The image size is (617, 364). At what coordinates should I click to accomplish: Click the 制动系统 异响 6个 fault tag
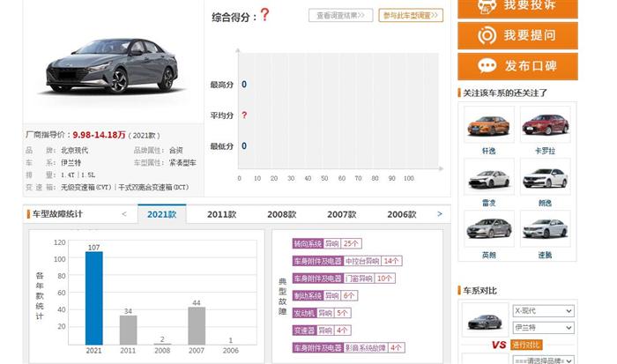coord(325,295)
